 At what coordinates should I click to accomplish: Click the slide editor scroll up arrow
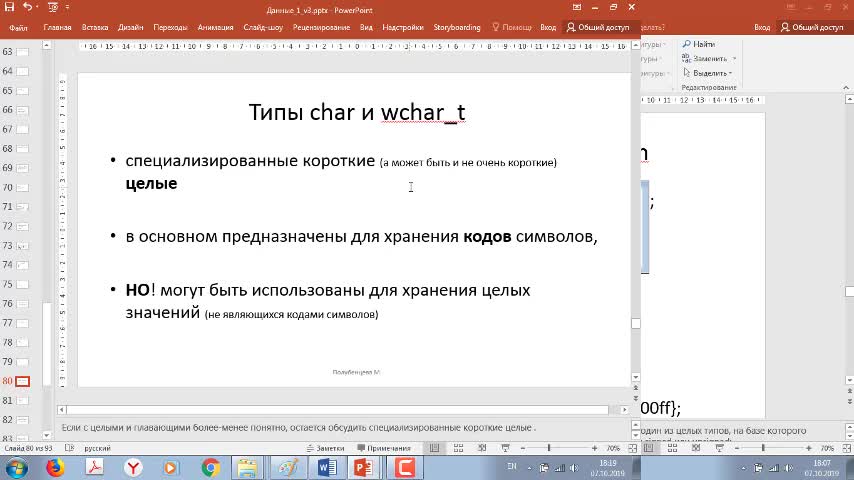[636, 46]
